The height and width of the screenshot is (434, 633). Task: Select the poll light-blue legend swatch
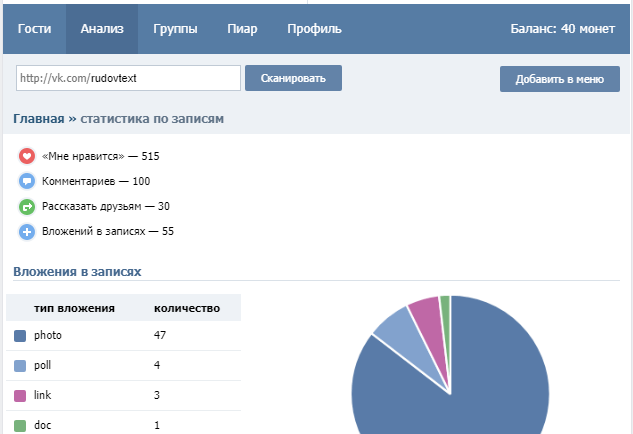(20, 366)
